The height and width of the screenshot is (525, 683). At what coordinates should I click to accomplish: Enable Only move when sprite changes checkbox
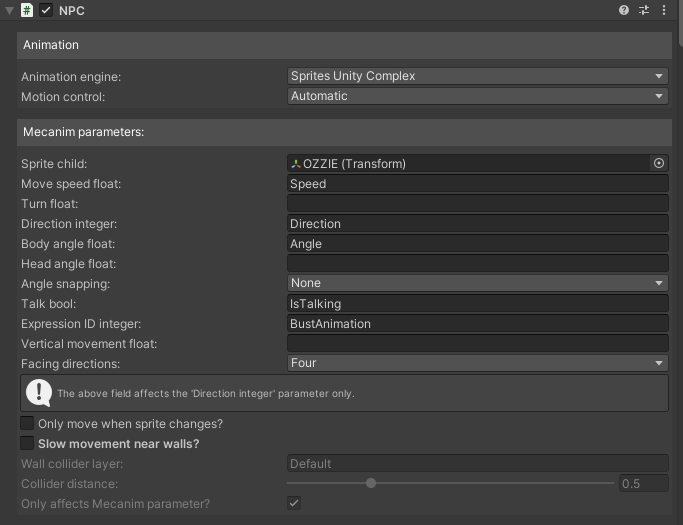coord(27,423)
